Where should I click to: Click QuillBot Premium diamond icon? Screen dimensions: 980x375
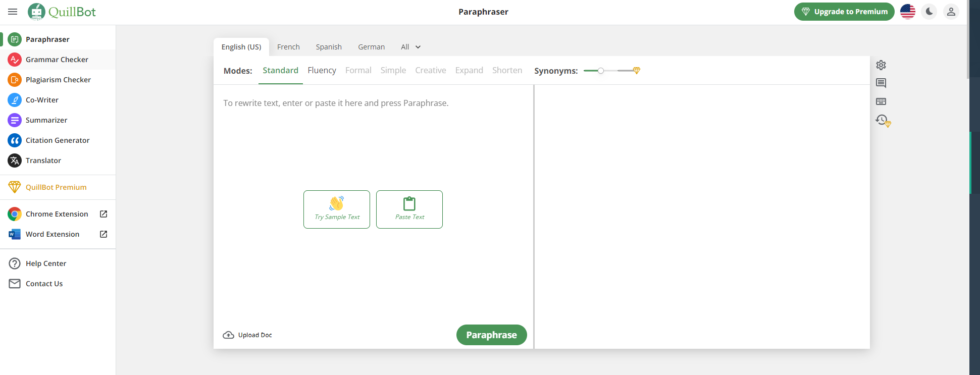coord(15,187)
